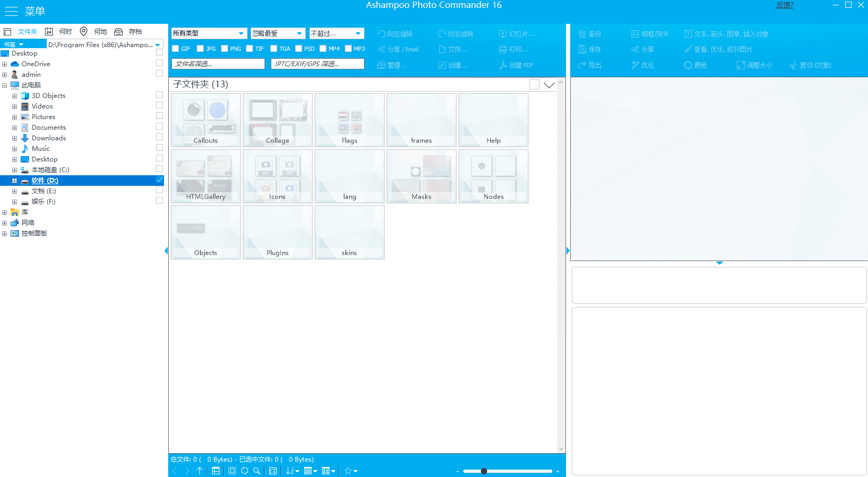Expand the OneDrive tree node
The width and height of the screenshot is (868, 477).
click(5, 64)
